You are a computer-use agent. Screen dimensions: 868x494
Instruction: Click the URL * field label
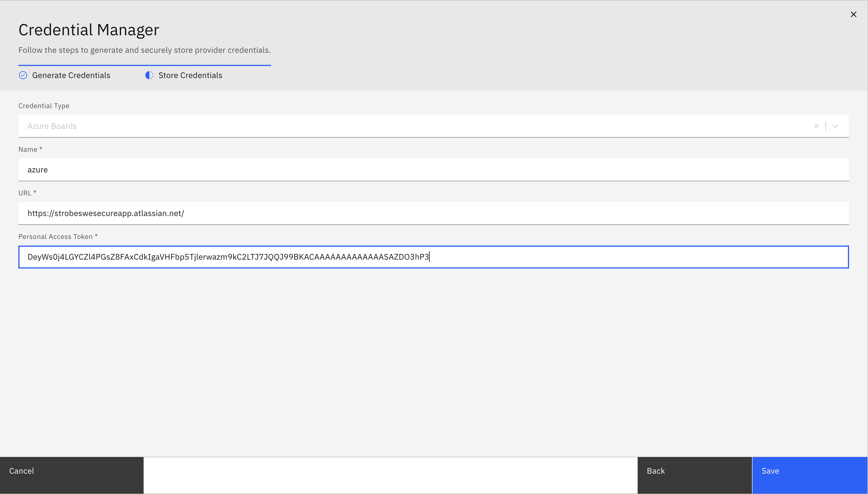tap(27, 193)
